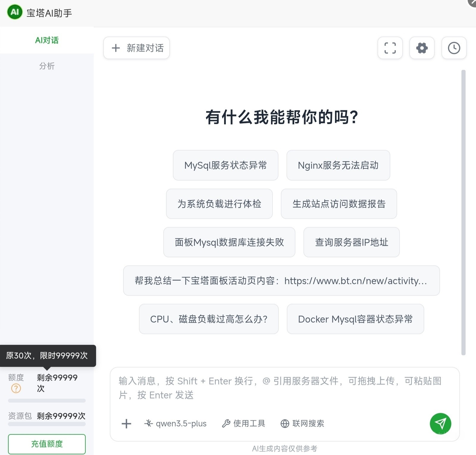This screenshot has height=455, width=476.
Task: Click the plus attachment icon in input box
Action: point(126,423)
